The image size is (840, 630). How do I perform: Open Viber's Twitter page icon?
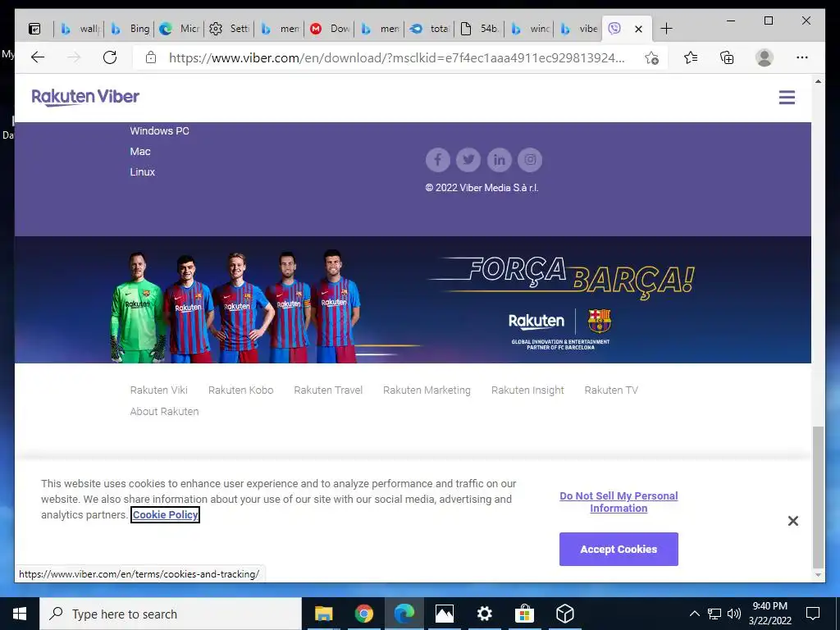pyautogui.click(x=468, y=160)
